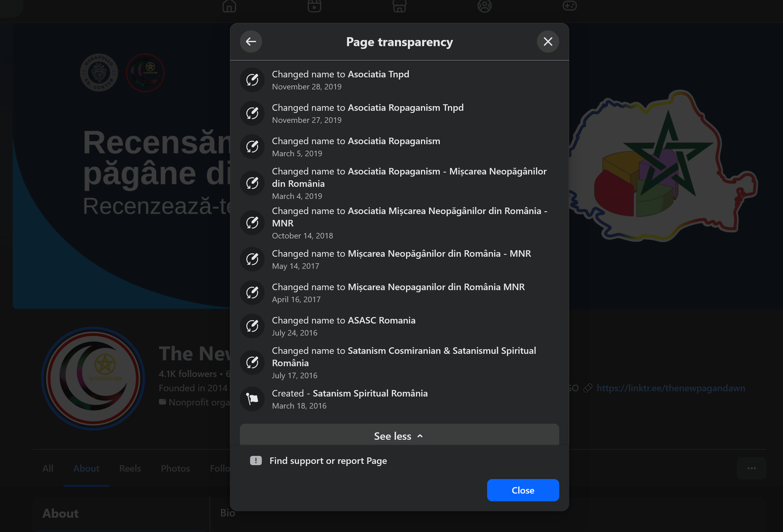This screenshot has height=532, width=783.
Task: Switch to the About tab
Action: (x=86, y=468)
